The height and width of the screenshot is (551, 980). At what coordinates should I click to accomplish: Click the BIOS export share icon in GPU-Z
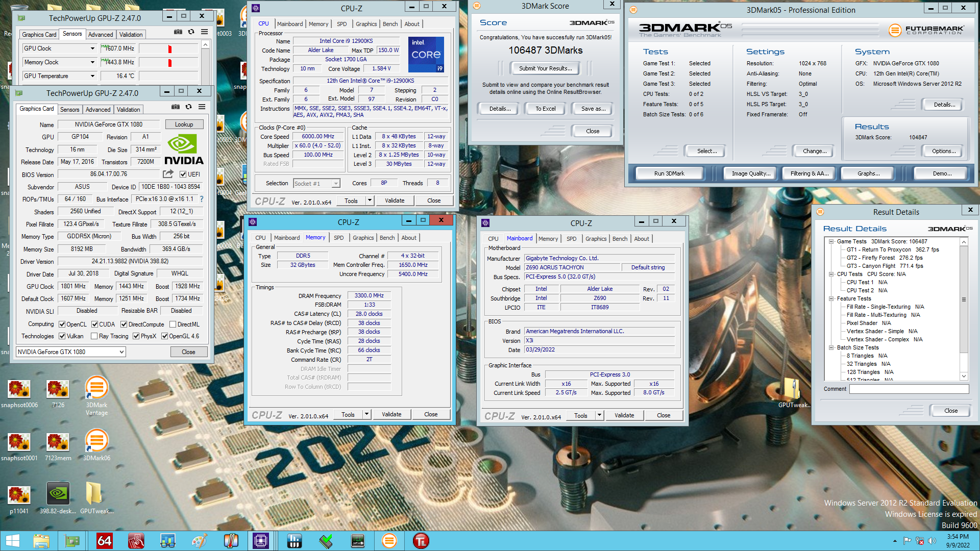(168, 174)
